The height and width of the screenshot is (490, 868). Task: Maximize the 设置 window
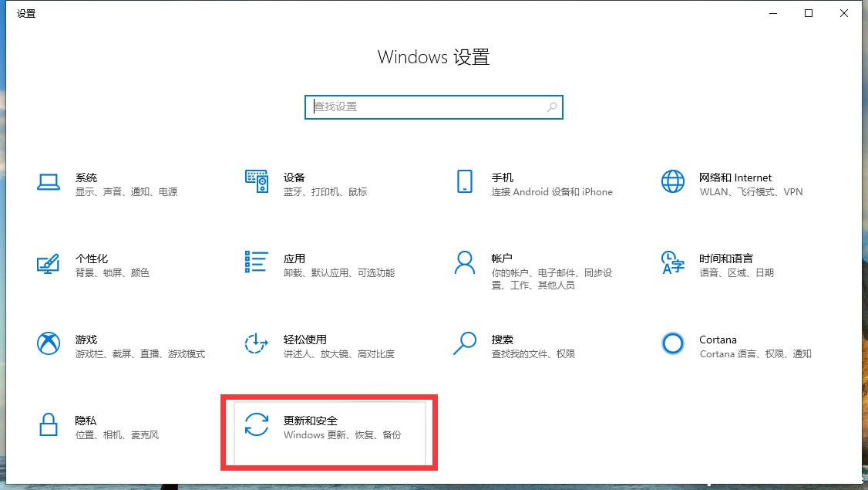808,13
